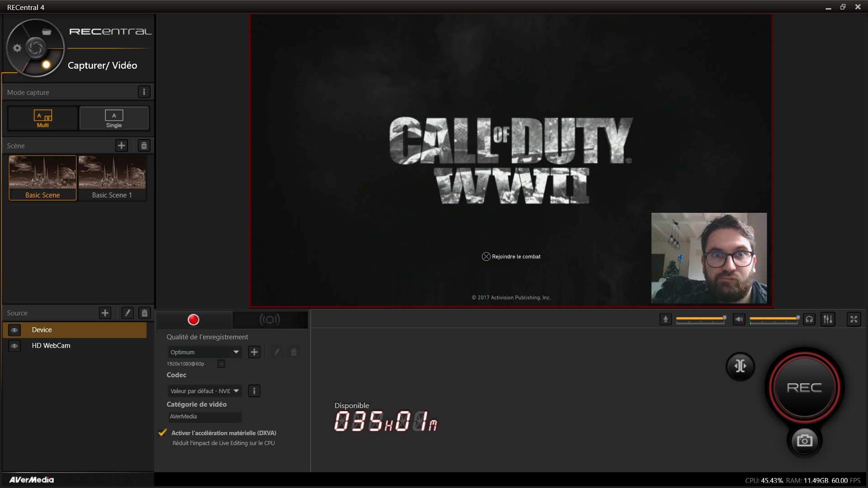This screenshot has height=488, width=868.
Task: Start recording with the big REC button
Action: (x=804, y=387)
